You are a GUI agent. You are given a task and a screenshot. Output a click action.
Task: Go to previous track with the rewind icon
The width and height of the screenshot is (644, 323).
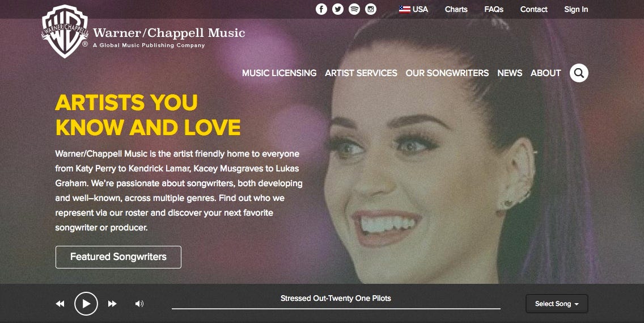tap(60, 304)
